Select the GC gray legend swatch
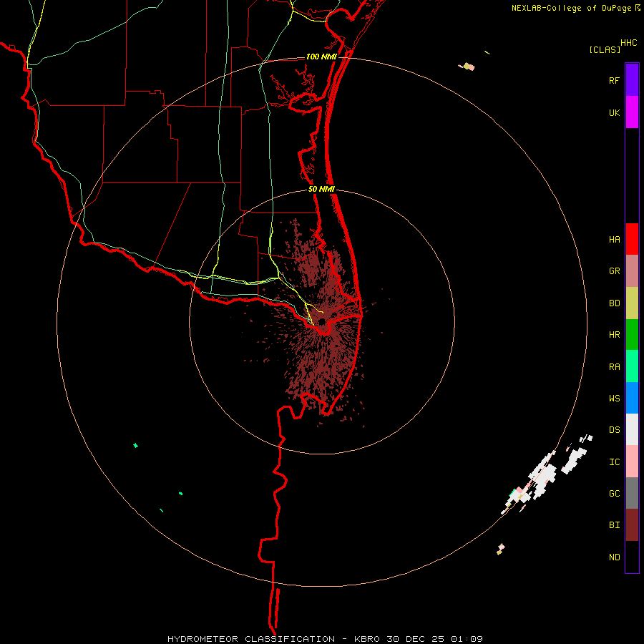 (632, 493)
